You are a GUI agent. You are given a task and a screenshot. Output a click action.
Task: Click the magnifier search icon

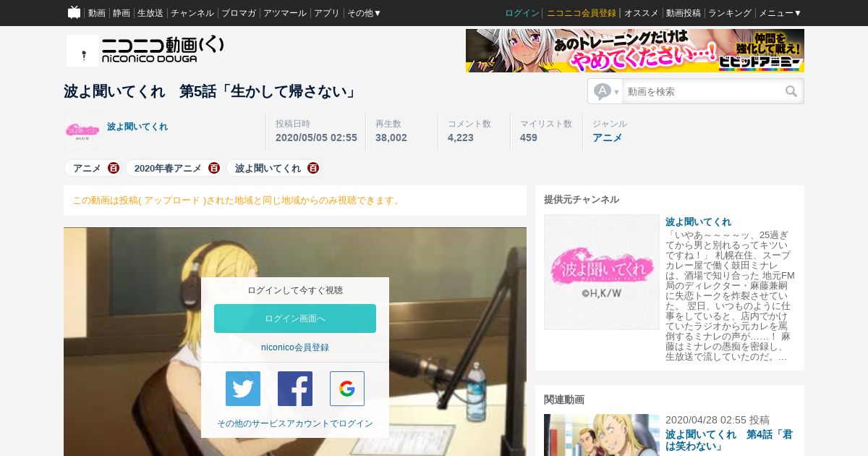pyautogui.click(x=792, y=92)
